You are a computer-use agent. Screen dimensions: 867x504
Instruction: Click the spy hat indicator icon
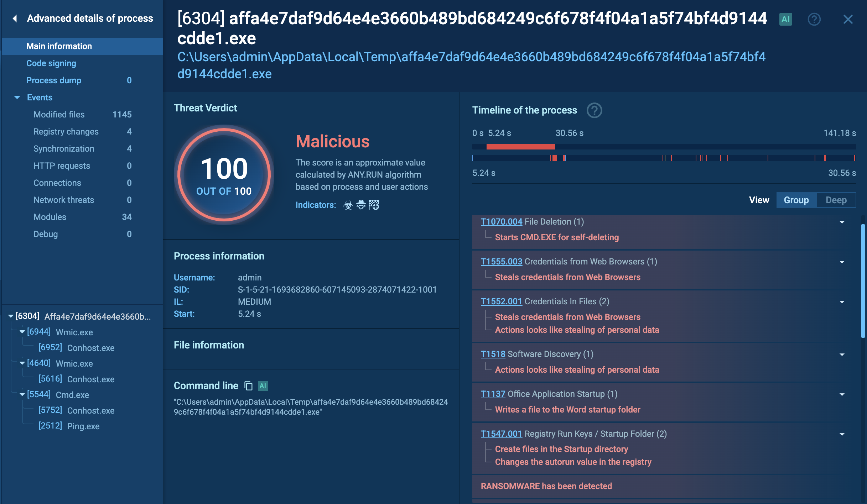pos(361,205)
